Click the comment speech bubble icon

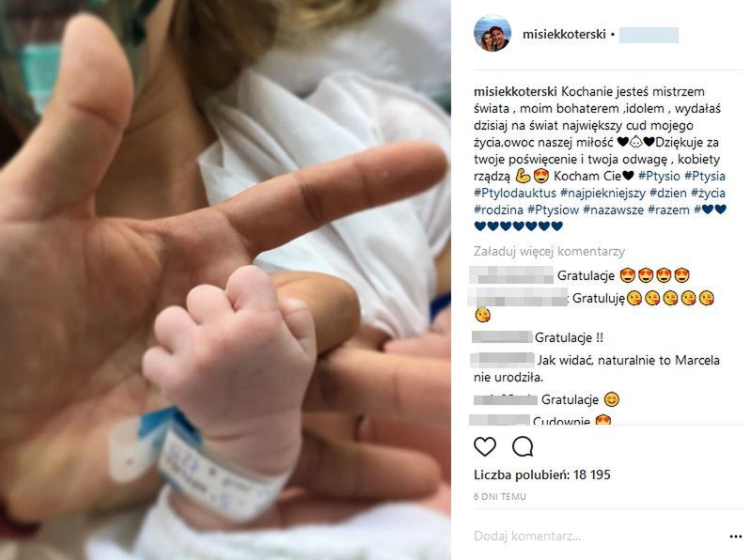tap(522, 446)
